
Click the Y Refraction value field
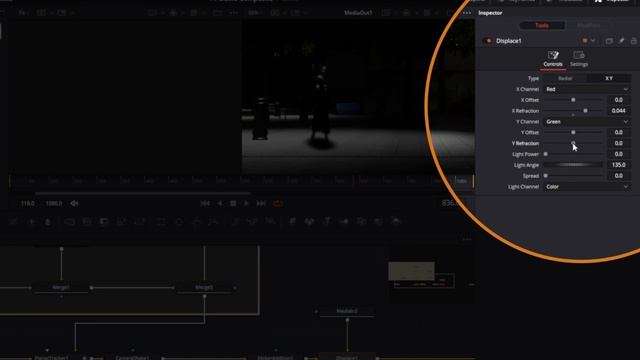[618, 143]
